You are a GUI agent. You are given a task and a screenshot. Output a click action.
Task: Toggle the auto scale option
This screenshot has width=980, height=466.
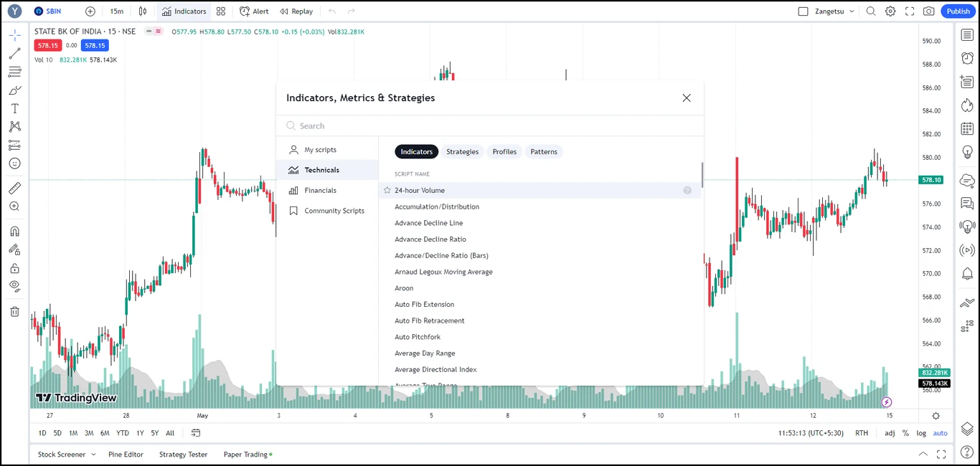pyautogui.click(x=940, y=433)
